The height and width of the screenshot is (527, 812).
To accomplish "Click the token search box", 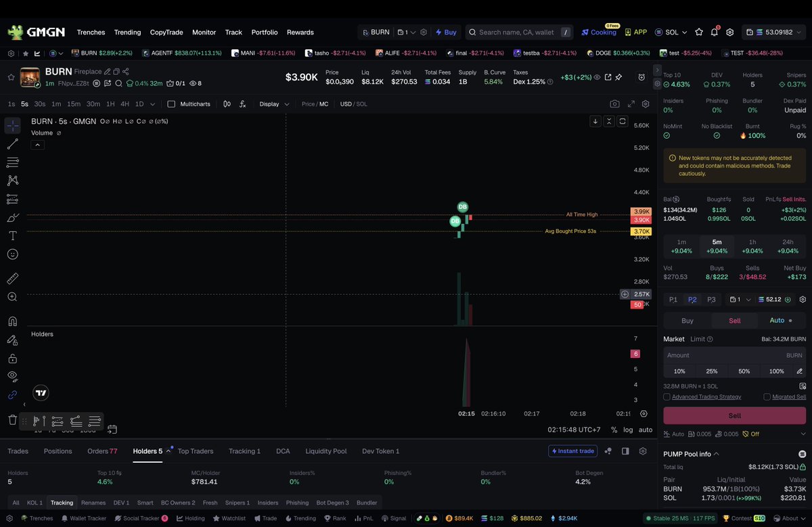I will [520, 32].
